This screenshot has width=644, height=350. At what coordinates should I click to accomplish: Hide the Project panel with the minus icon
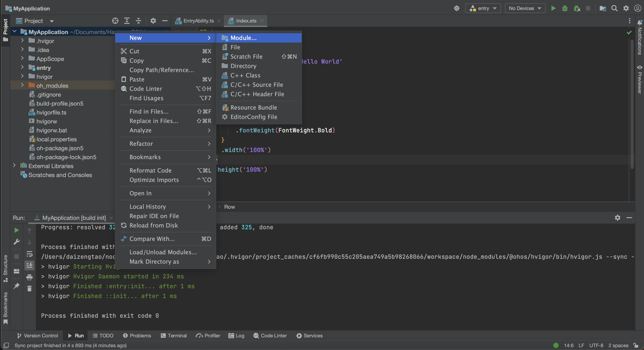click(165, 20)
